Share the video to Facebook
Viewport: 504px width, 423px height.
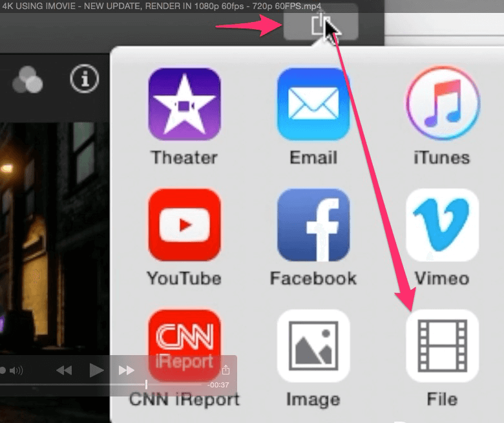(x=313, y=225)
